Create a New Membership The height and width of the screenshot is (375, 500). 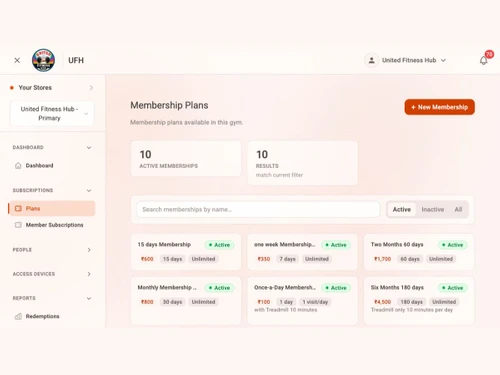point(440,107)
